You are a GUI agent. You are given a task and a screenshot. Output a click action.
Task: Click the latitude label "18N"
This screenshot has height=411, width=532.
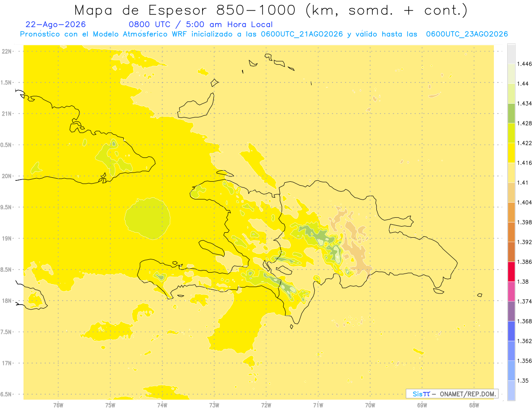(7, 301)
